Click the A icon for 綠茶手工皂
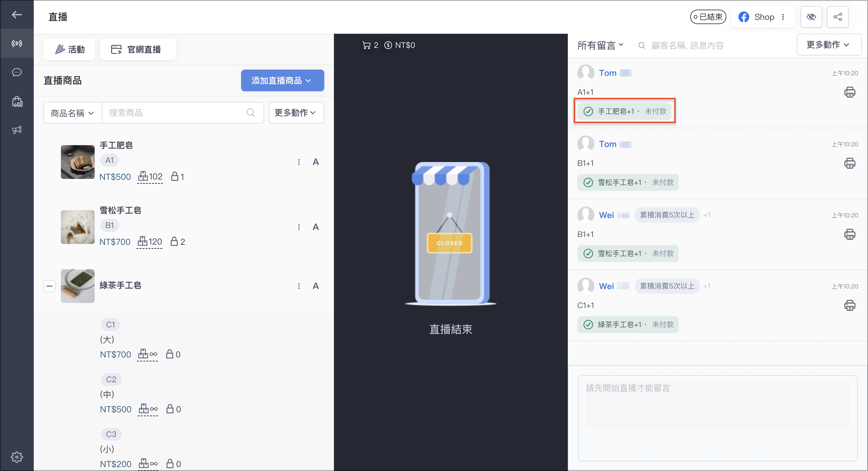 [315, 286]
